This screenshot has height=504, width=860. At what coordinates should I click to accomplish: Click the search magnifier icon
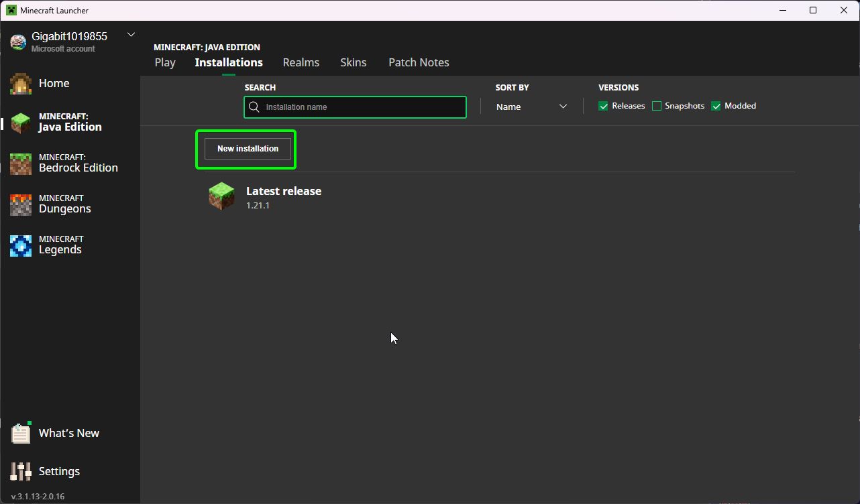click(254, 107)
